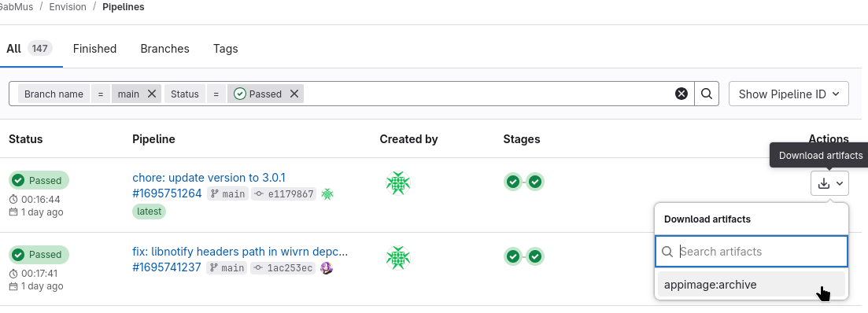Click the 00:16:44 duration text
868x313 pixels.
(x=40, y=199)
